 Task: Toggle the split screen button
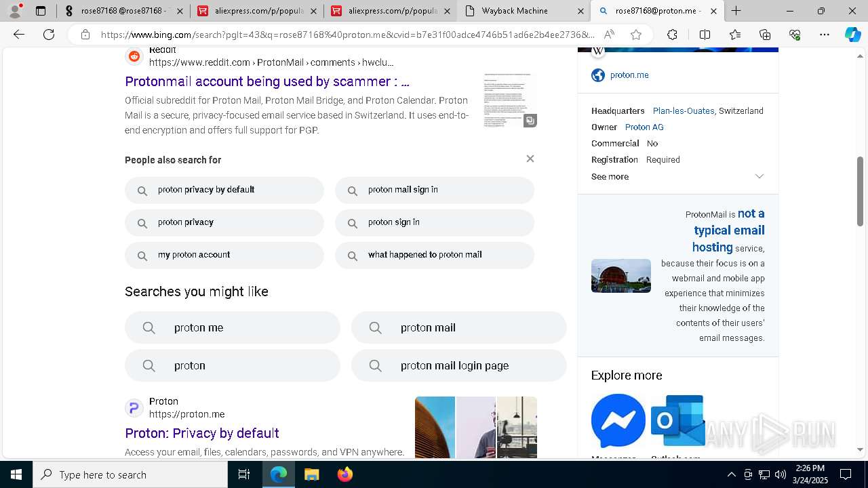[705, 35]
